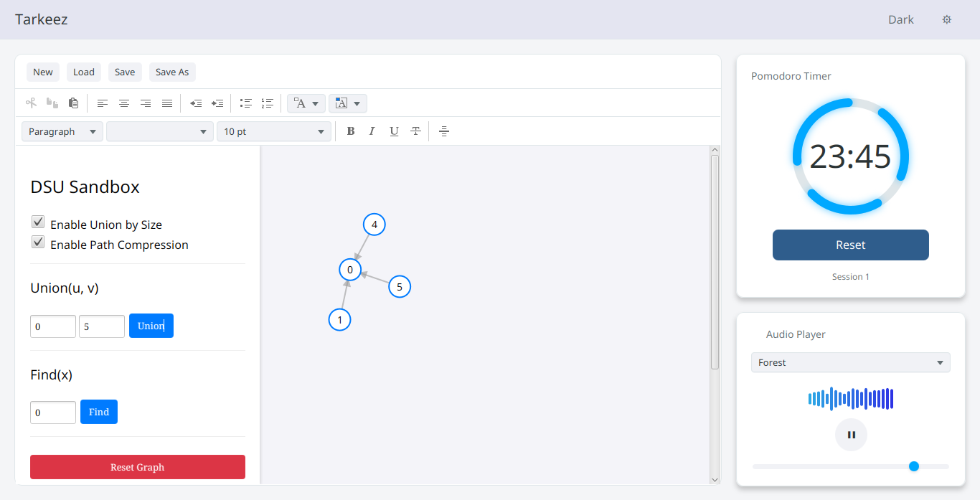Screen dimensions: 980x500
Task: Click the Find(x) heading
Action: (x=52, y=374)
